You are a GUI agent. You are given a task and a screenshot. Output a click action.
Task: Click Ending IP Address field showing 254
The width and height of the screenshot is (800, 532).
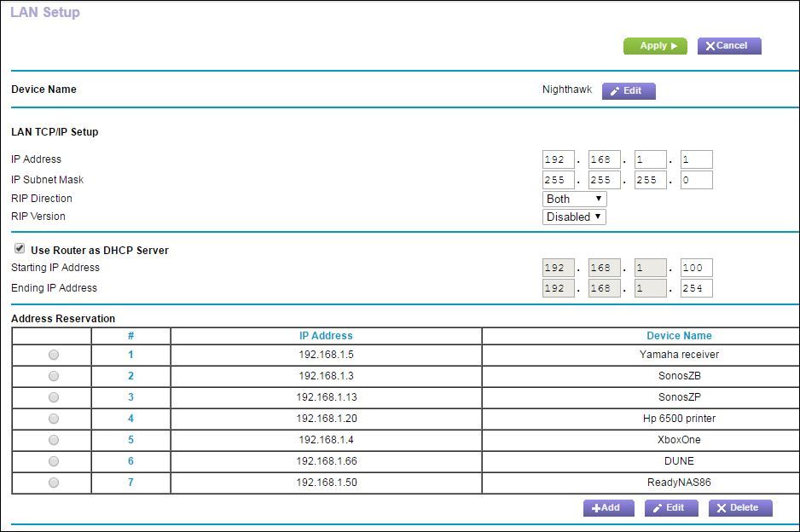696,288
